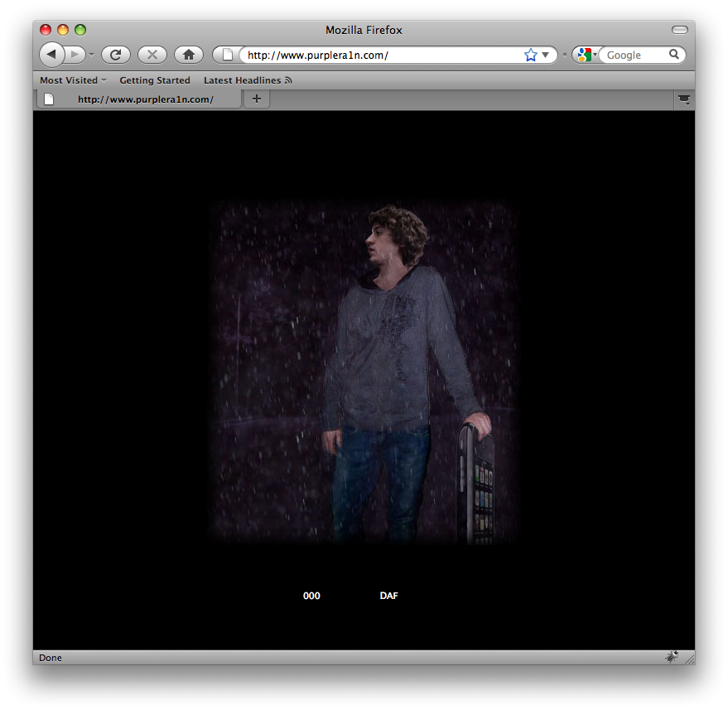Select the purplera1n.com tab
Screen dimensions: 728x710
(x=141, y=99)
